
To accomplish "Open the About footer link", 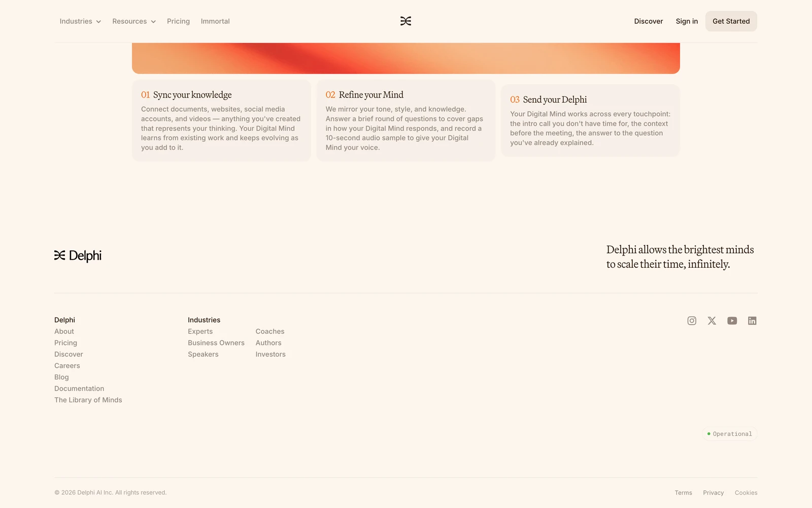I will (64, 331).
